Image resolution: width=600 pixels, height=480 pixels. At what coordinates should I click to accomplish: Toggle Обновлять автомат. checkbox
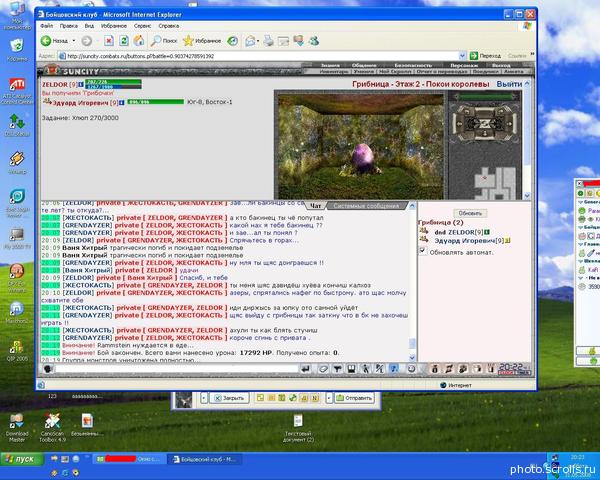[422, 251]
